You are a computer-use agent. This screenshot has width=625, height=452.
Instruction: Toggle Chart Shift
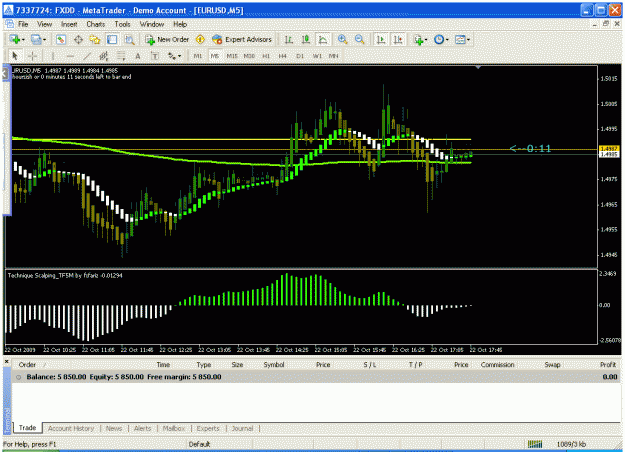(x=398, y=39)
